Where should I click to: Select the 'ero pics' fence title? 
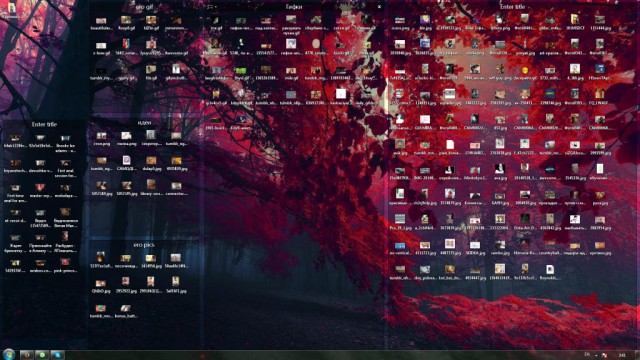(x=144, y=245)
